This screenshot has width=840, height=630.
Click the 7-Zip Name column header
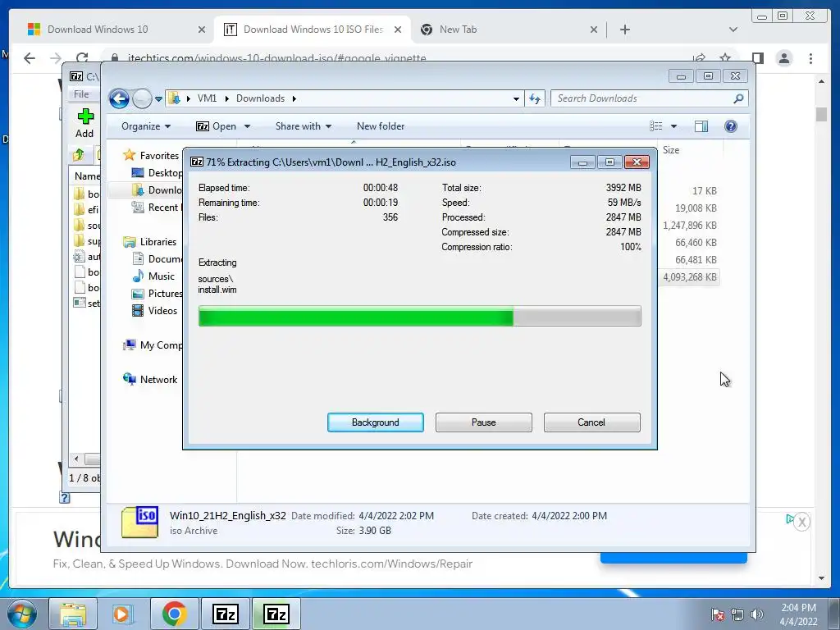click(x=87, y=176)
